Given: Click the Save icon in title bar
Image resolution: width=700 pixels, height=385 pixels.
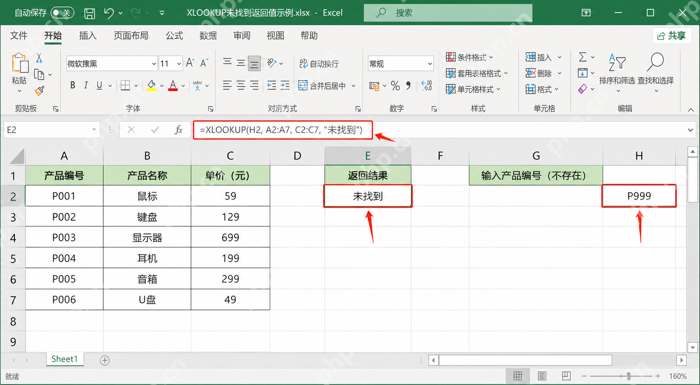Looking at the screenshot, I should click(x=90, y=13).
